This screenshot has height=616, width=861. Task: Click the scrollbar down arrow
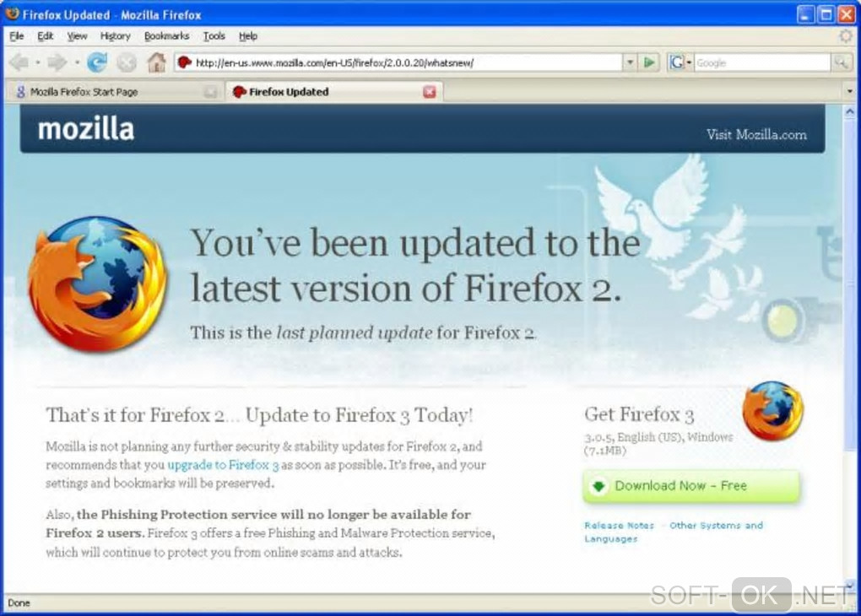click(849, 586)
